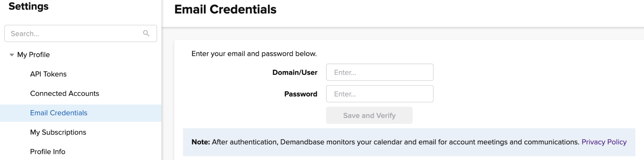
Task: Collapse the My Profile section arrow
Action: pos(12,55)
